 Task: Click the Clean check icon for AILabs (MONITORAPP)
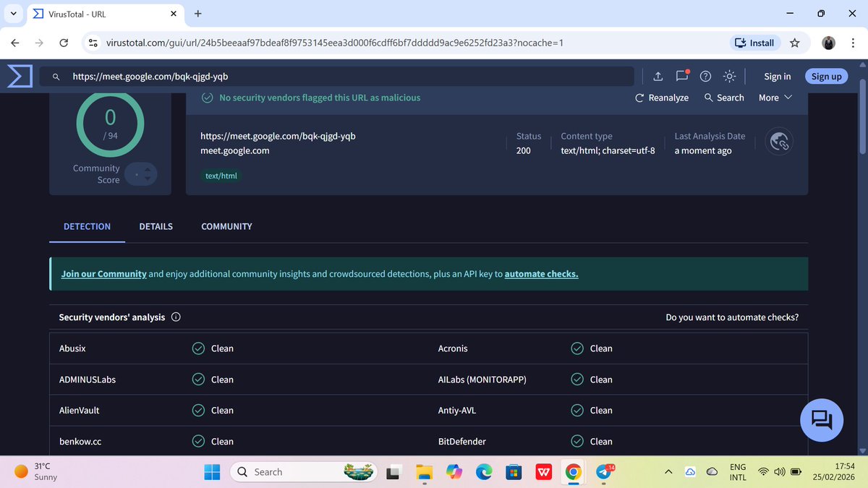point(577,380)
